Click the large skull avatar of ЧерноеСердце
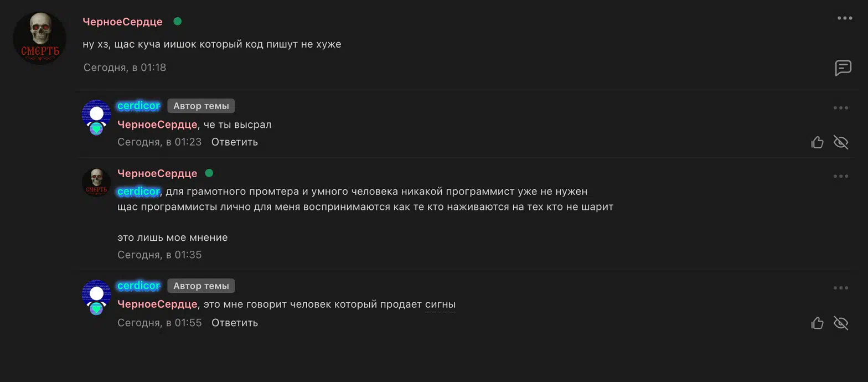The width and height of the screenshot is (868, 382). (40, 38)
